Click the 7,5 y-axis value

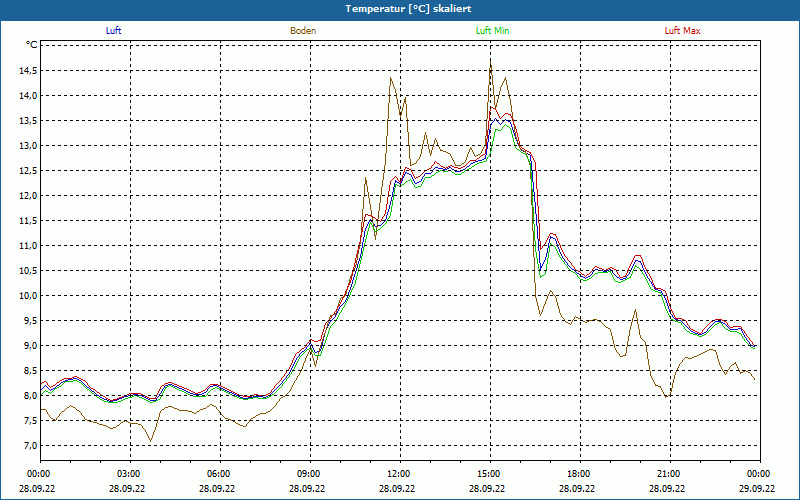click(x=30, y=420)
